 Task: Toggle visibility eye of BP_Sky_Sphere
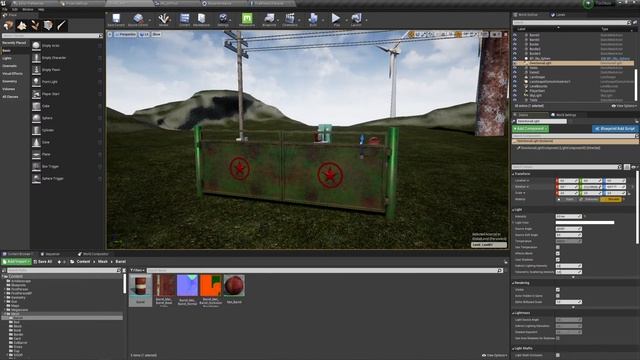(x=515, y=58)
